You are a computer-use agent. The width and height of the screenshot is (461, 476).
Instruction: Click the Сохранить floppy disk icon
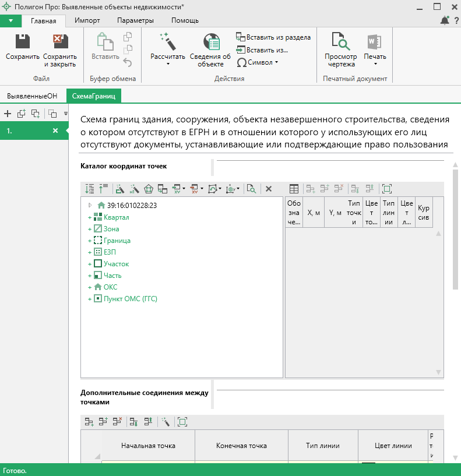(23, 42)
